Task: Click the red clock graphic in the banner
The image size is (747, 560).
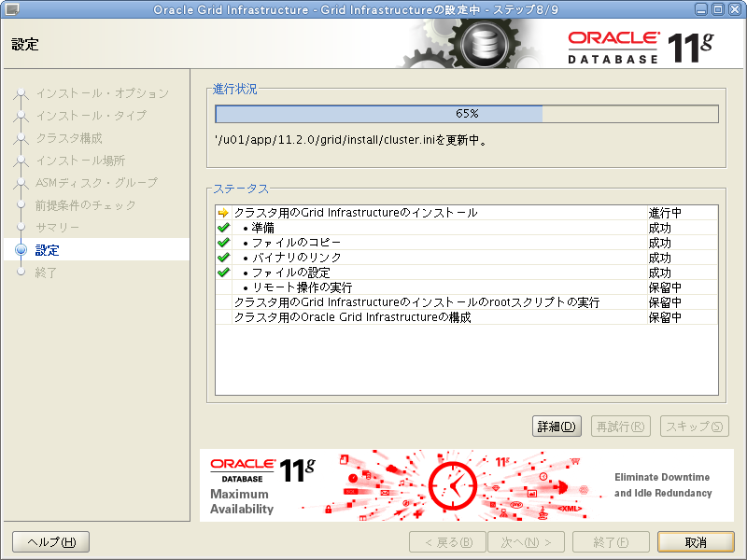Action: [453, 485]
